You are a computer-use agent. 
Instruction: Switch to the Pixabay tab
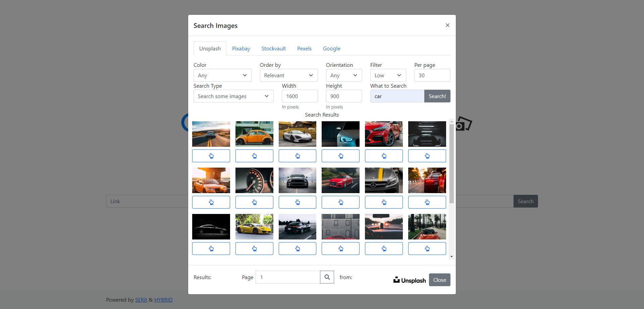click(x=241, y=48)
